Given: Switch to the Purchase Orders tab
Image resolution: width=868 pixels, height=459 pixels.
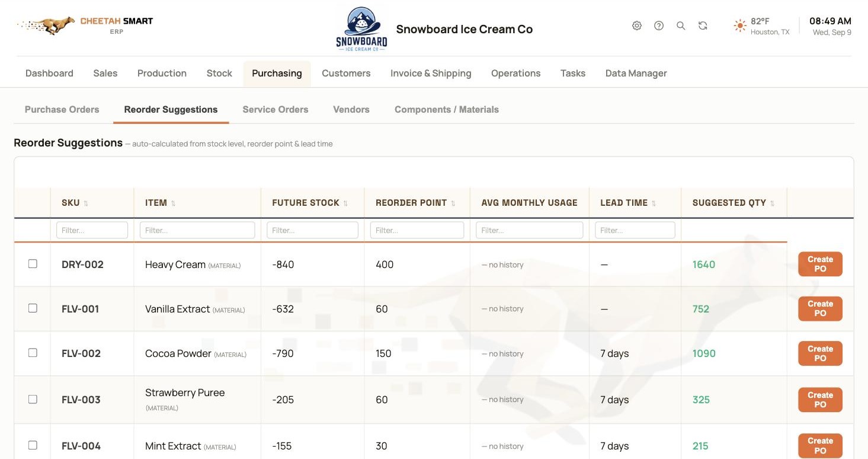Looking at the screenshot, I should tap(62, 110).
